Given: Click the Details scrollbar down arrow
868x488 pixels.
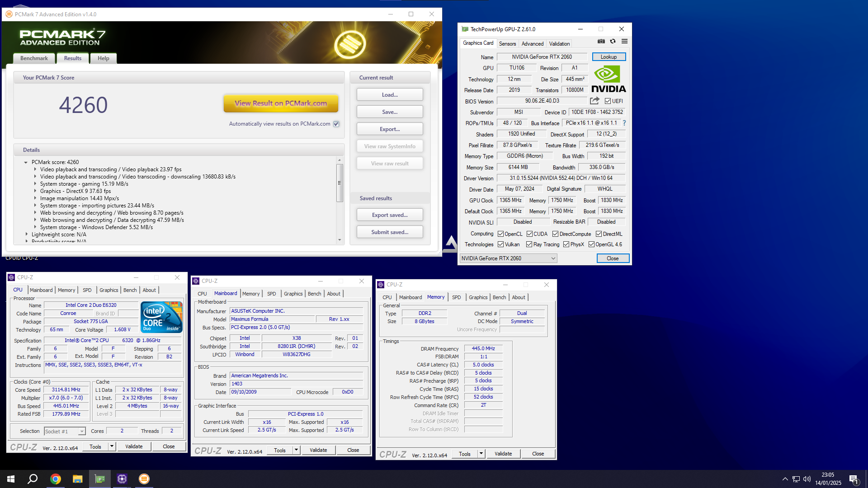Looking at the screenshot, I should tap(340, 240).
